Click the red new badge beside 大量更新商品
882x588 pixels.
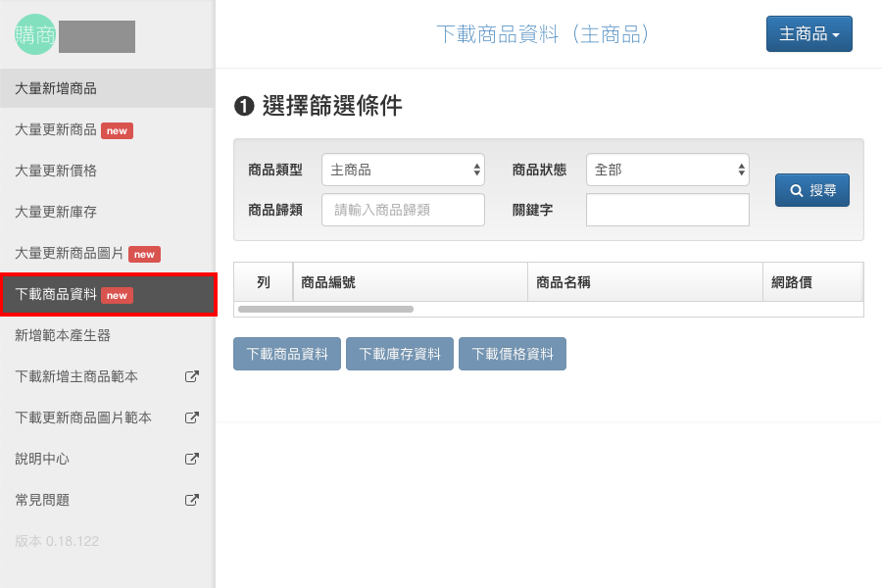tap(117, 130)
